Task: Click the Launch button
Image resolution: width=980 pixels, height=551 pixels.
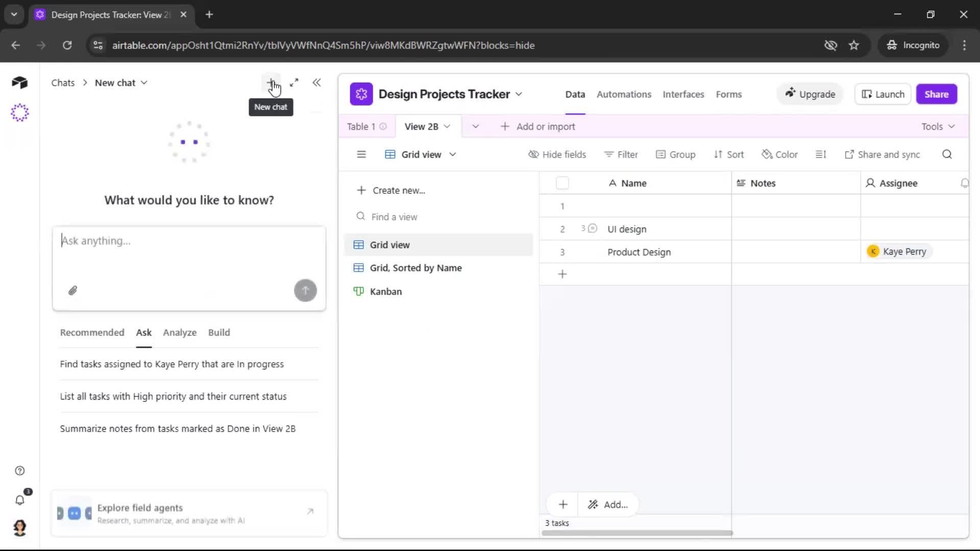Action: pos(883,94)
